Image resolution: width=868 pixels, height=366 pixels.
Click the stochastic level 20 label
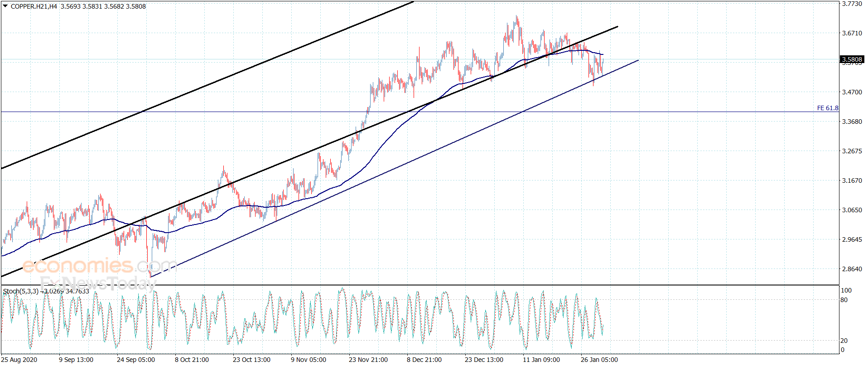(x=844, y=341)
